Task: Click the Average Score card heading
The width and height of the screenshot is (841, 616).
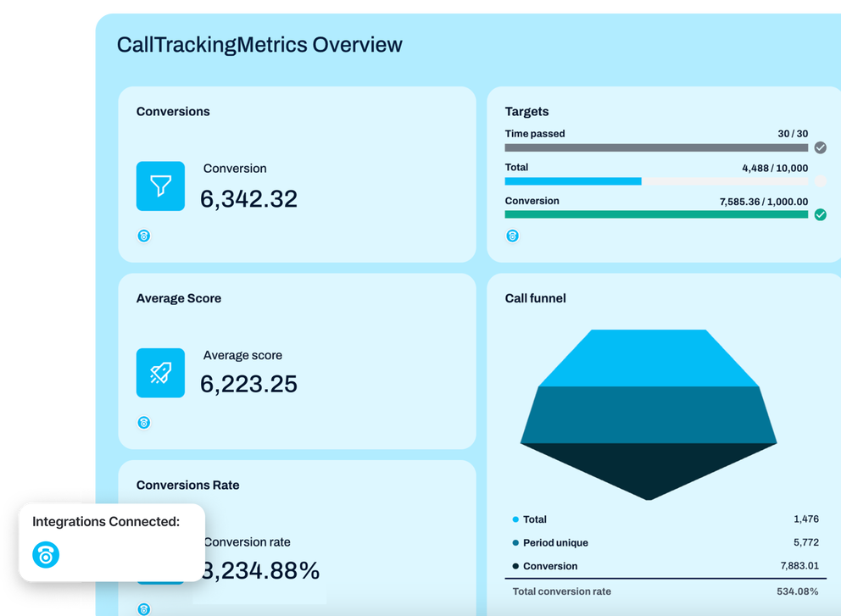Action: [x=179, y=298]
